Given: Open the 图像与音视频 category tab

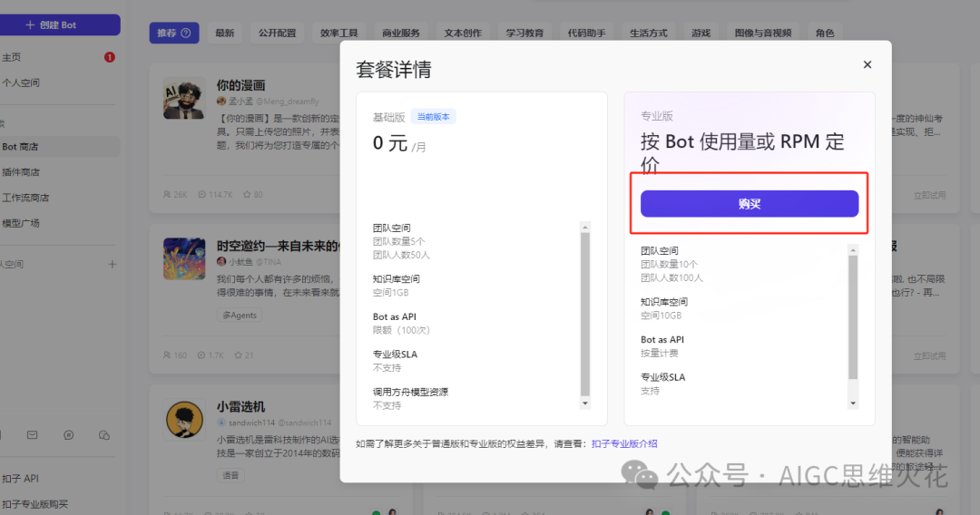Looking at the screenshot, I should [762, 33].
